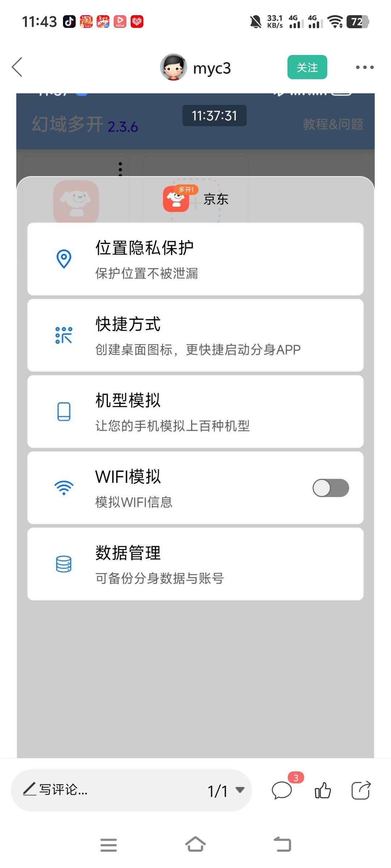
Task: Tap the 教程&问题 link
Action: point(333,124)
